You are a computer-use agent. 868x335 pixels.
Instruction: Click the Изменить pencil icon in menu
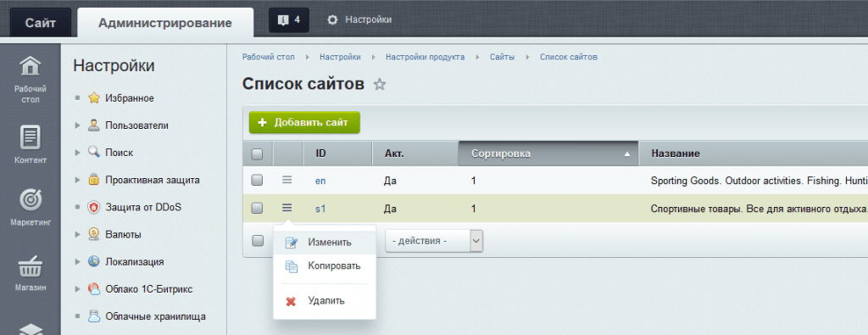click(291, 243)
